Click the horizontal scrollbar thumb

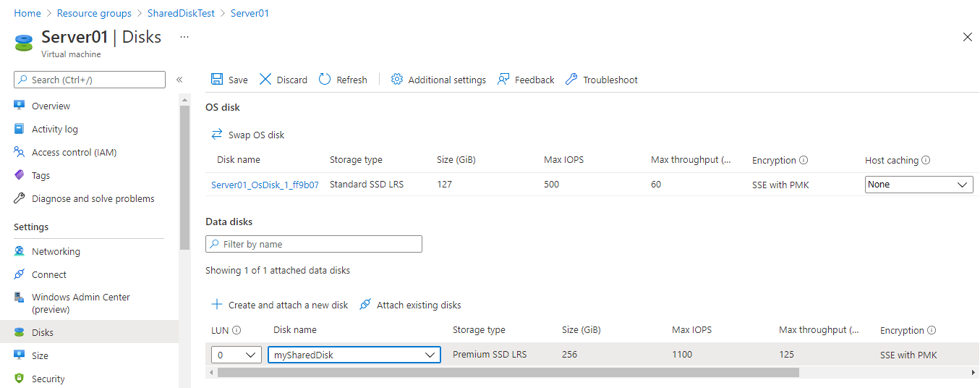508,372
